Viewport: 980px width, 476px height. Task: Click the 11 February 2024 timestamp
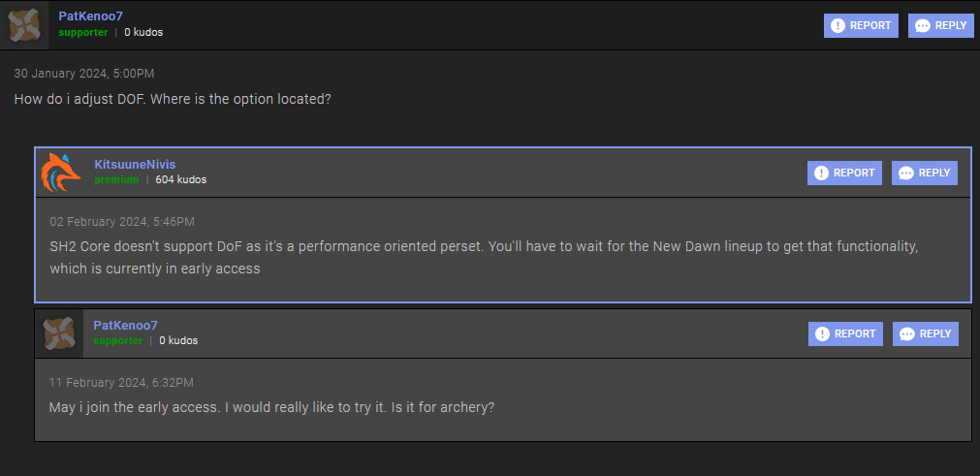(x=121, y=382)
